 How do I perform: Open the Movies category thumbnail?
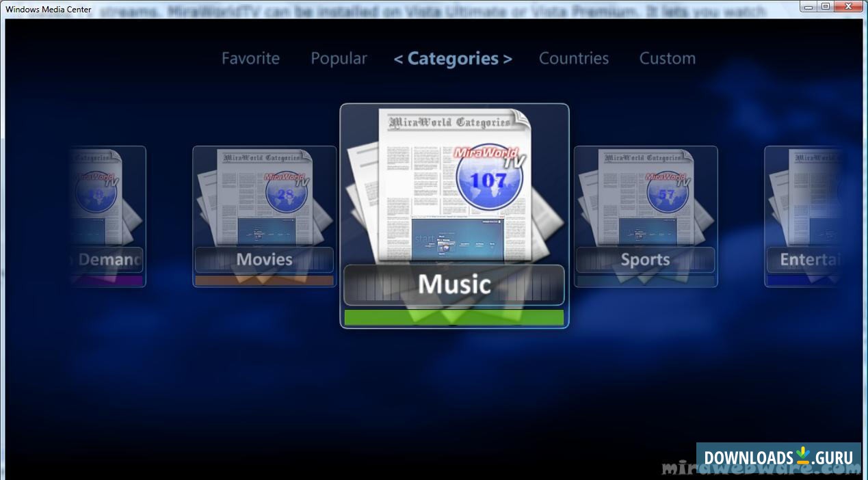[265, 198]
